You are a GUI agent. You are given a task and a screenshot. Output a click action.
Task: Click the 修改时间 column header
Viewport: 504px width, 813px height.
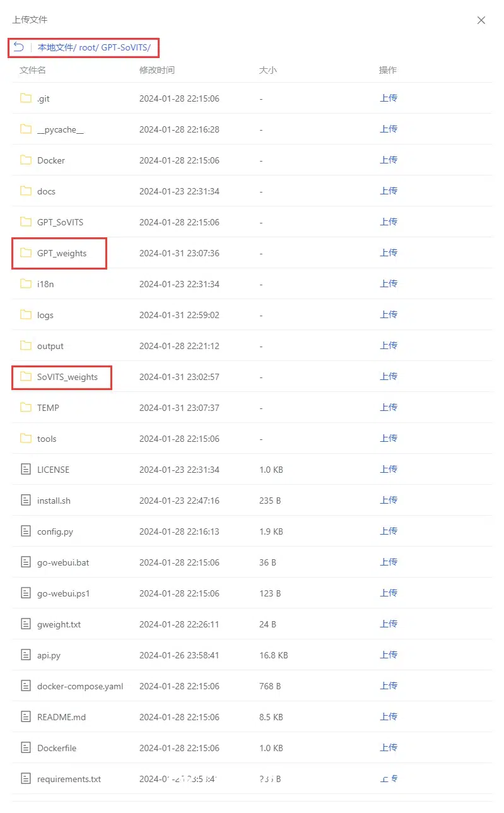pos(157,70)
